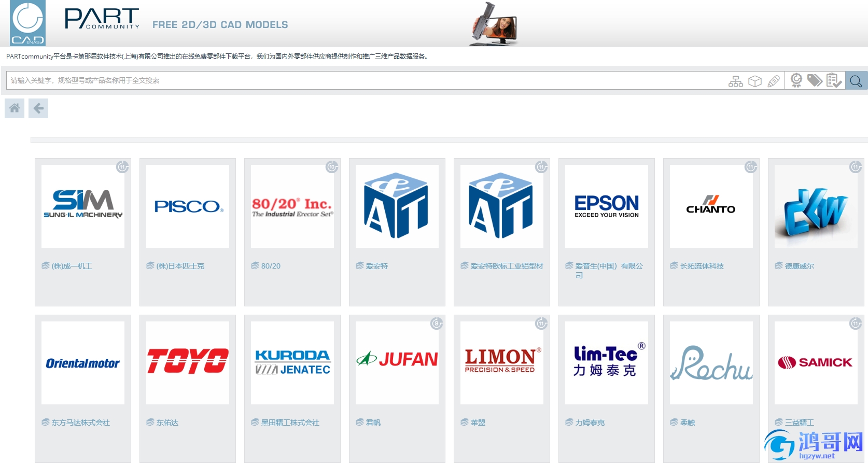Select the 长拓流体科技 label
868x464 pixels.
pos(702,266)
